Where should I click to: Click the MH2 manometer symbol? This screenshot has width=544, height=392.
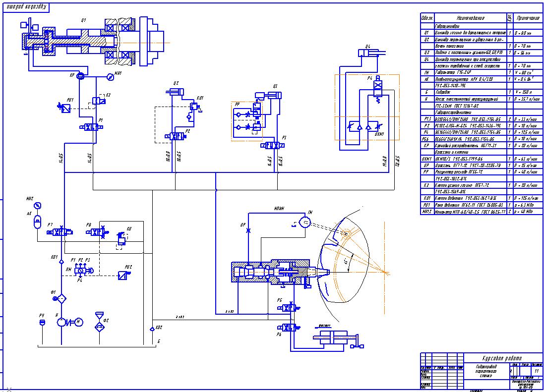click(38, 206)
